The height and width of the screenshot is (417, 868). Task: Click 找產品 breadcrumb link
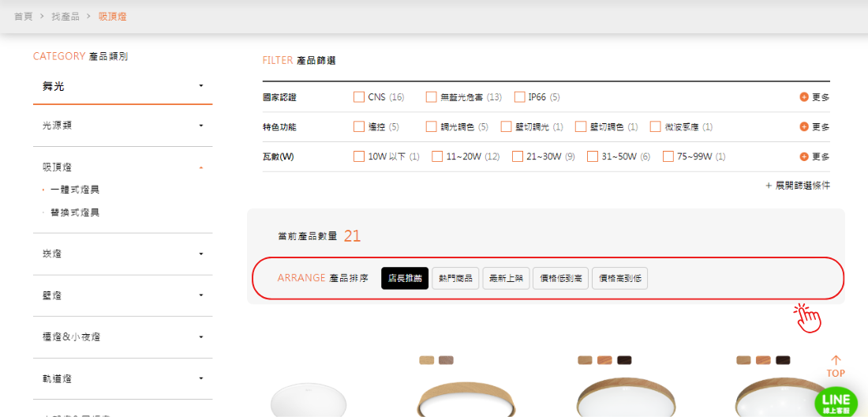click(x=65, y=17)
